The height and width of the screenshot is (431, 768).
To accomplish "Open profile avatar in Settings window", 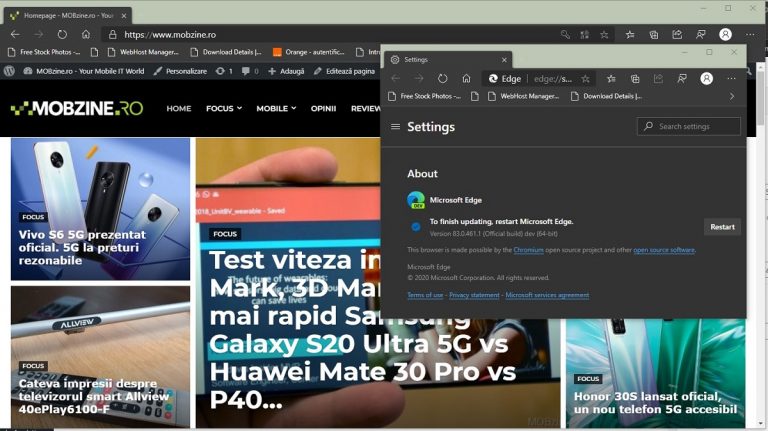I will pos(706,78).
